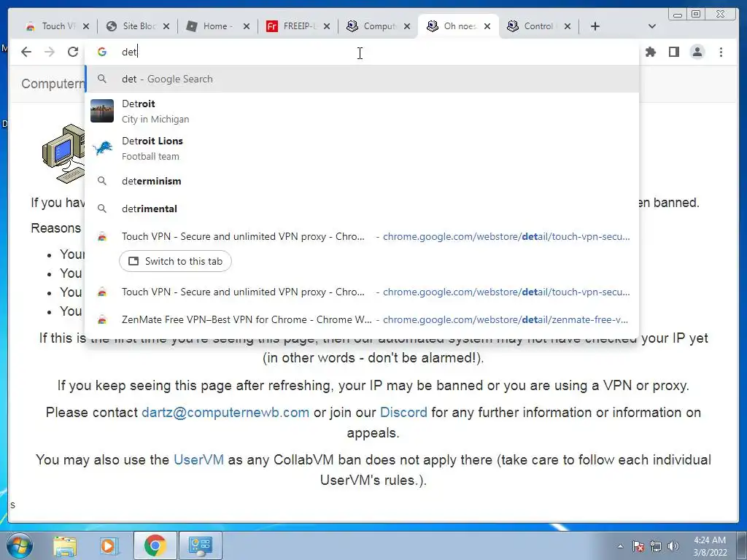Click the clock showing 4:24 AM
The width and height of the screenshot is (747, 560).
point(710,546)
